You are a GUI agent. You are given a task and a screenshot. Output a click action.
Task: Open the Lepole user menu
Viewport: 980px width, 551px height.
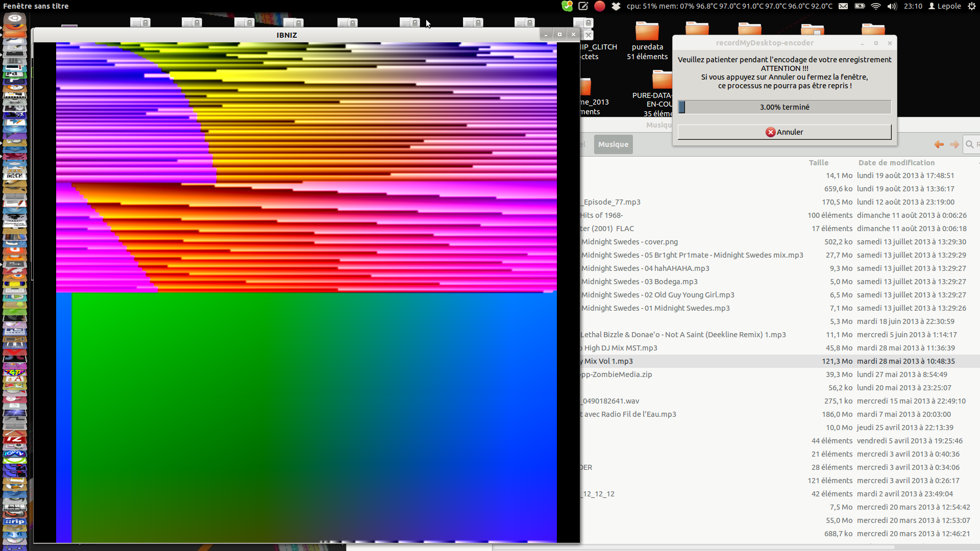(944, 6)
